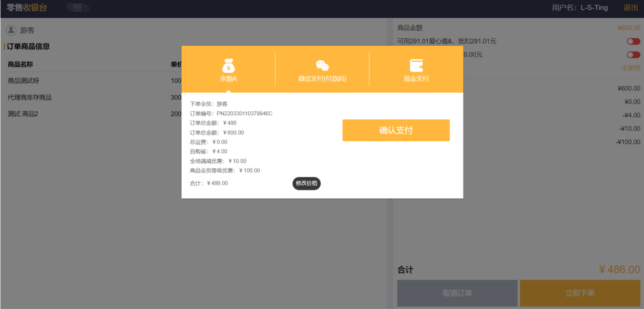Go to the 现金支付 tab
The height and width of the screenshot is (309, 644).
(x=416, y=79)
